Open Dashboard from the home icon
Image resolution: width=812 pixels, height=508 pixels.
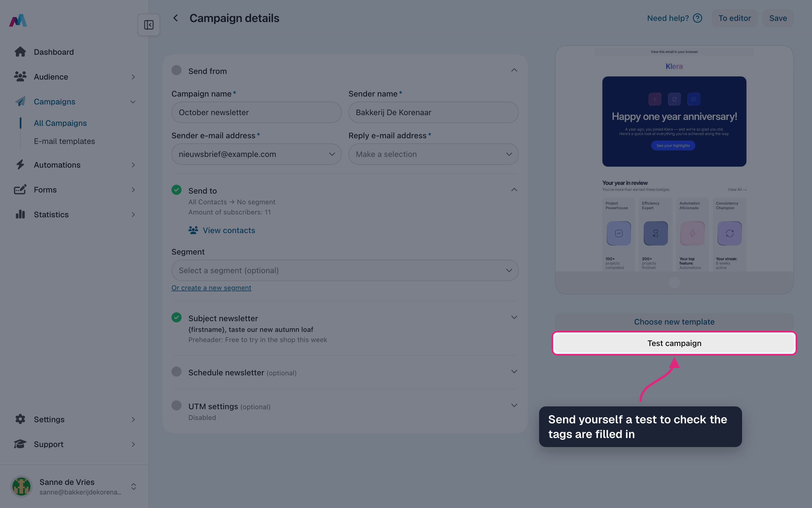pyautogui.click(x=20, y=52)
